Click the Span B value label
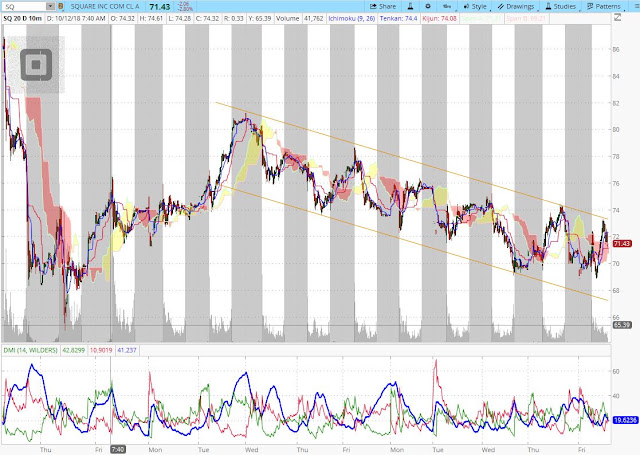Image resolution: width=640 pixels, height=455 pixels. 526,18
